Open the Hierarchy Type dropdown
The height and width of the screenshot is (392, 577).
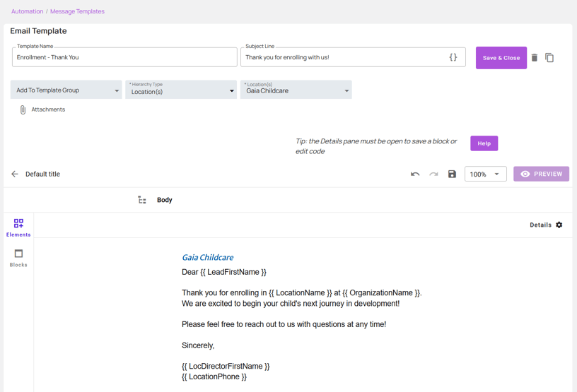tap(181, 90)
